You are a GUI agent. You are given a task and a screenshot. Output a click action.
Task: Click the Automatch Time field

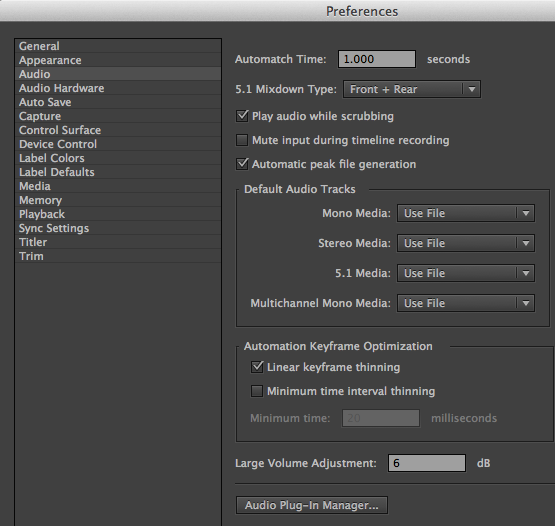point(377,59)
